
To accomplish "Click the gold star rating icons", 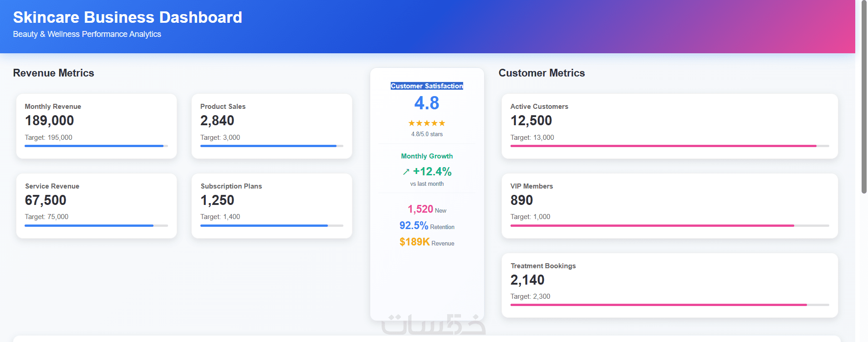I will pos(427,123).
